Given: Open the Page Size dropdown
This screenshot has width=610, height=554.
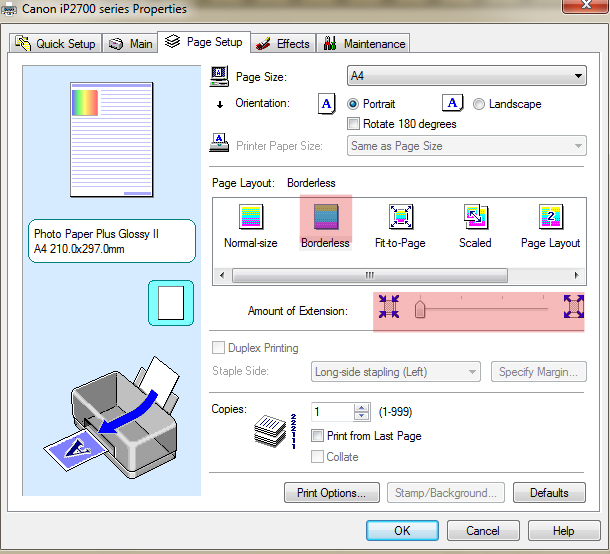Looking at the screenshot, I should [x=466, y=75].
